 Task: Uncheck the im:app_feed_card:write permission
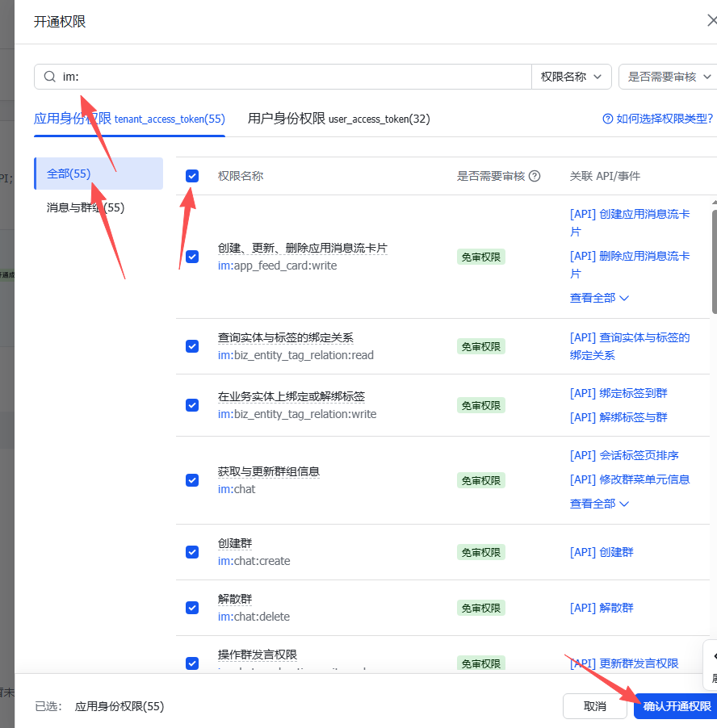[x=192, y=257]
